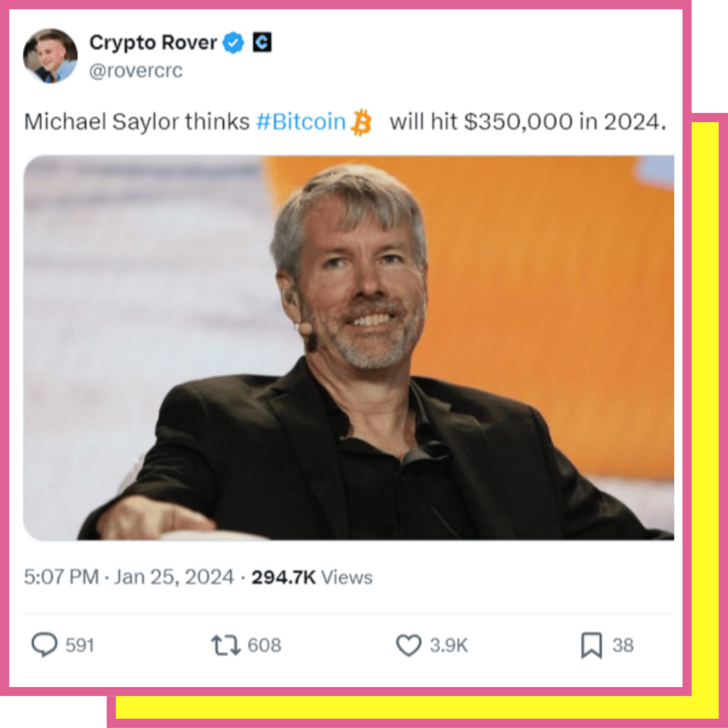Open the @rovercrc handle link
Viewport: 728px width, 728px height.
click(136, 71)
